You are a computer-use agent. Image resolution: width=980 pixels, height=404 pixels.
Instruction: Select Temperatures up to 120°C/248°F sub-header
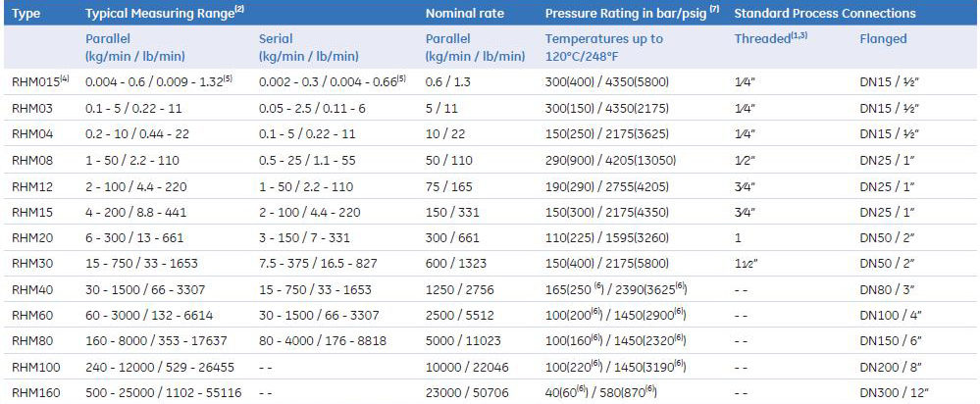coord(604,47)
